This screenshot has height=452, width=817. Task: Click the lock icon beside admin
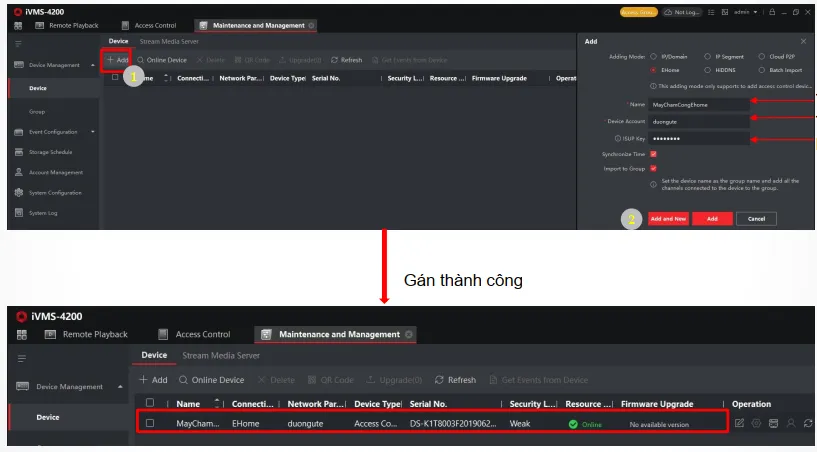click(x=771, y=12)
